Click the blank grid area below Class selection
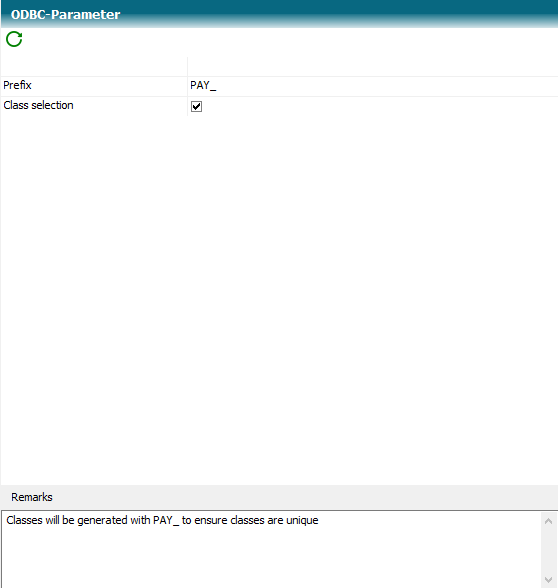 click(x=279, y=300)
